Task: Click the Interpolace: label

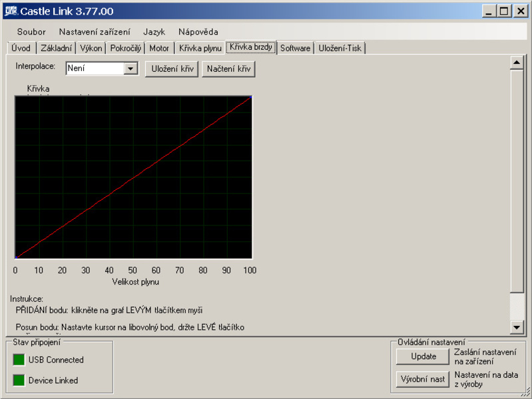Action: pos(35,66)
